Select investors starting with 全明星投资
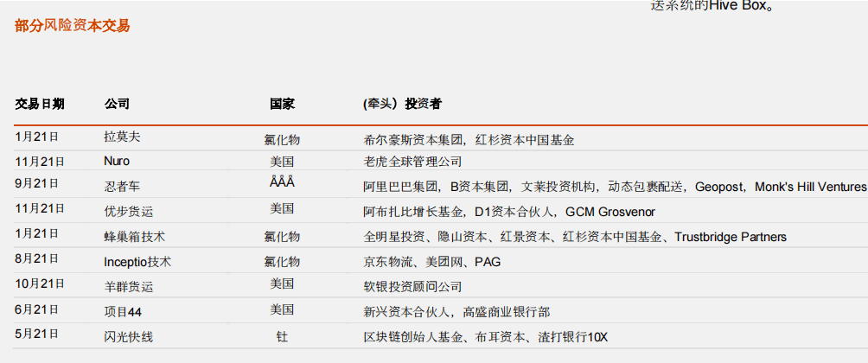868x363 pixels. 575,237
